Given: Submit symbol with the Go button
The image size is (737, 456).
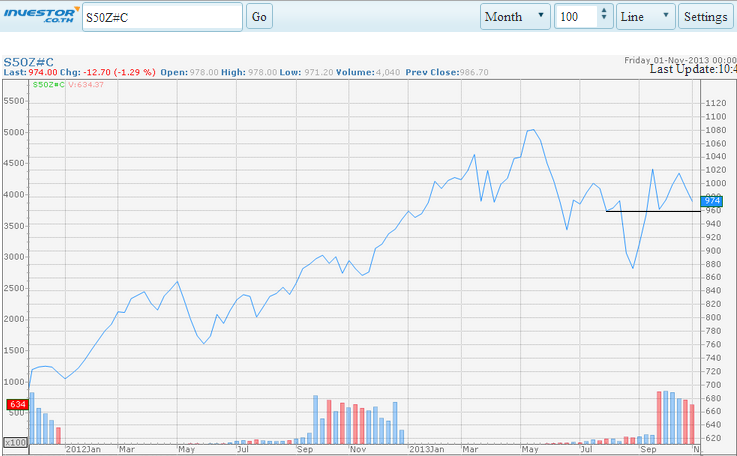Looking at the screenshot, I should [x=259, y=17].
